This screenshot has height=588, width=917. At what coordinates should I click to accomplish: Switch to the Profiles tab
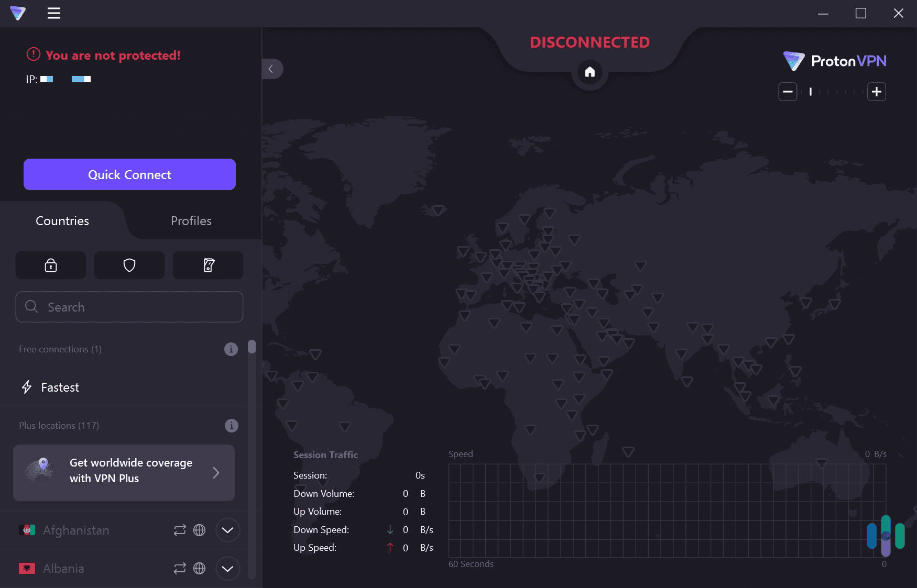pos(191,220)
